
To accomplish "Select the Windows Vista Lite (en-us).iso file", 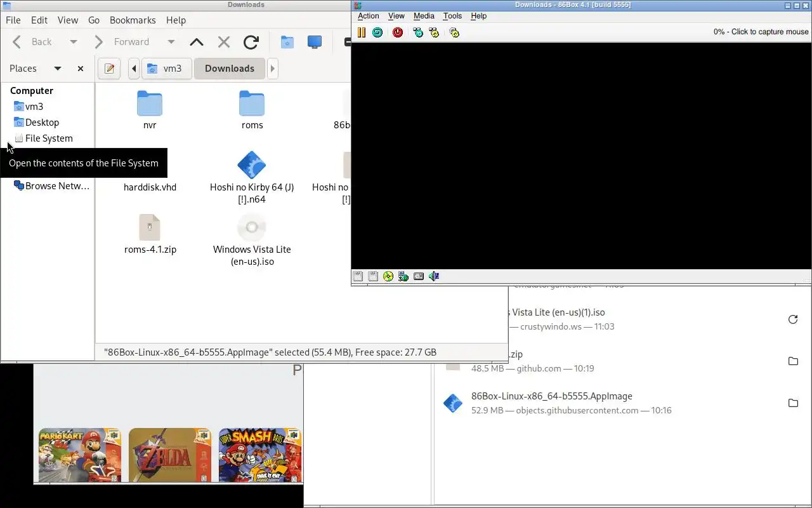I will (x=252, y=240).
